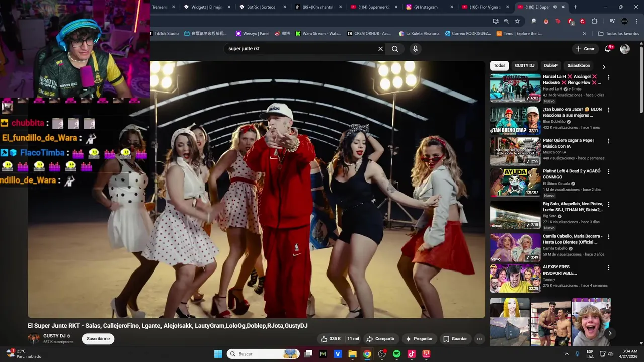
Task: Open the Chrome extensions puzzle icon
Action: coord(595,21)
